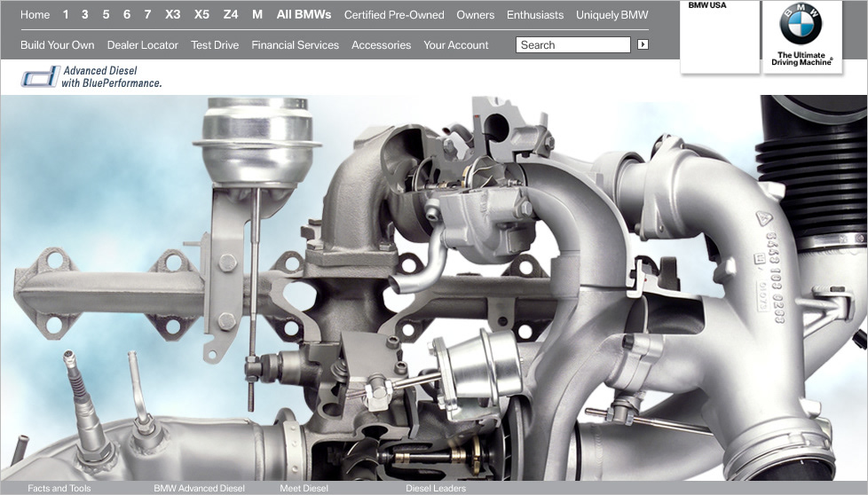Switch to the Meet Diesel tab

click(x=304, y=488)
